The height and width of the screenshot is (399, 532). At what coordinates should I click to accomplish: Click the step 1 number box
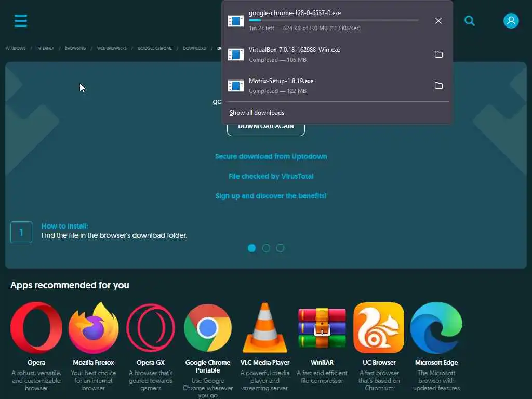21,232
